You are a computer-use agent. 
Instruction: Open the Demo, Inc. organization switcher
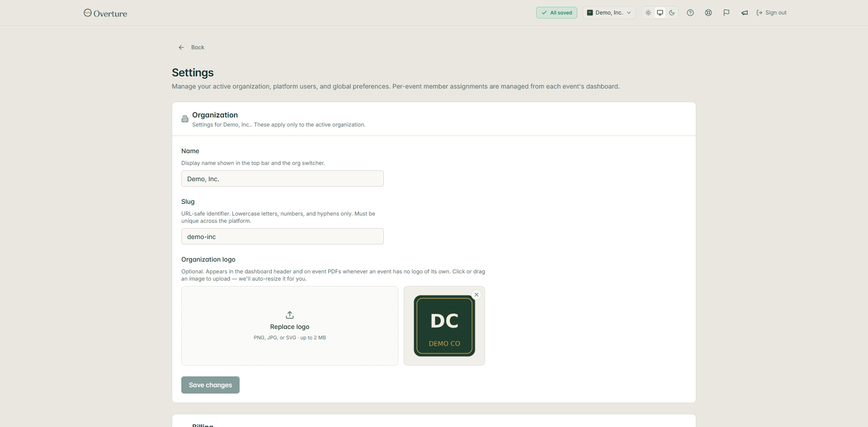tap(609, 13)
